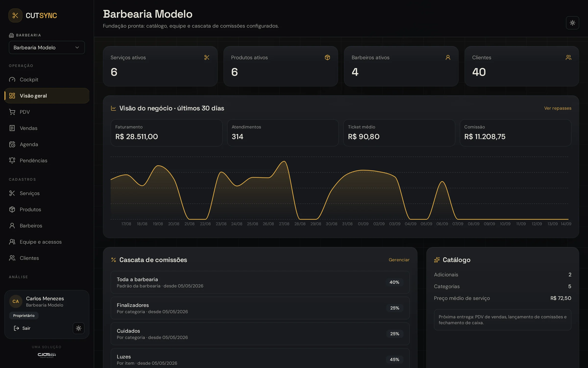Open the Barbearia Modelo dropdown selector
Screen dimensions: 588x368
47,47
